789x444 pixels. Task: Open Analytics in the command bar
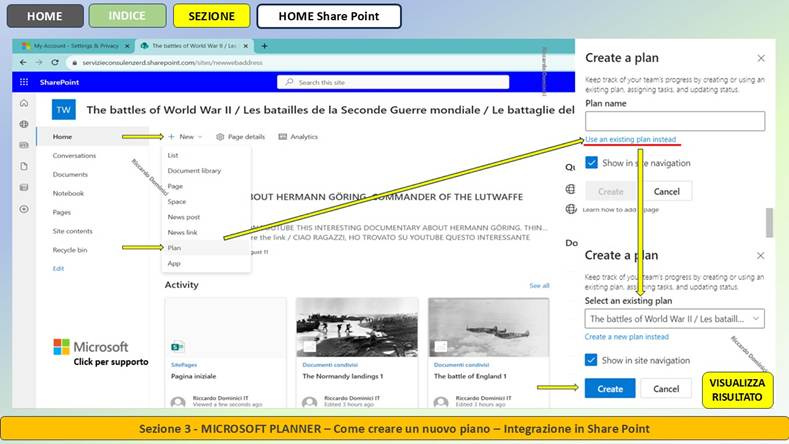298,136
